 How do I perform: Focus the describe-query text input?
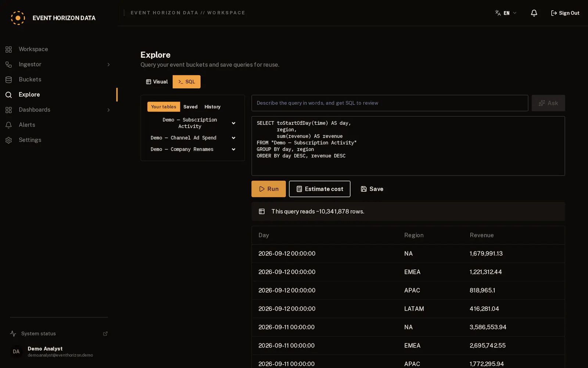390,103
